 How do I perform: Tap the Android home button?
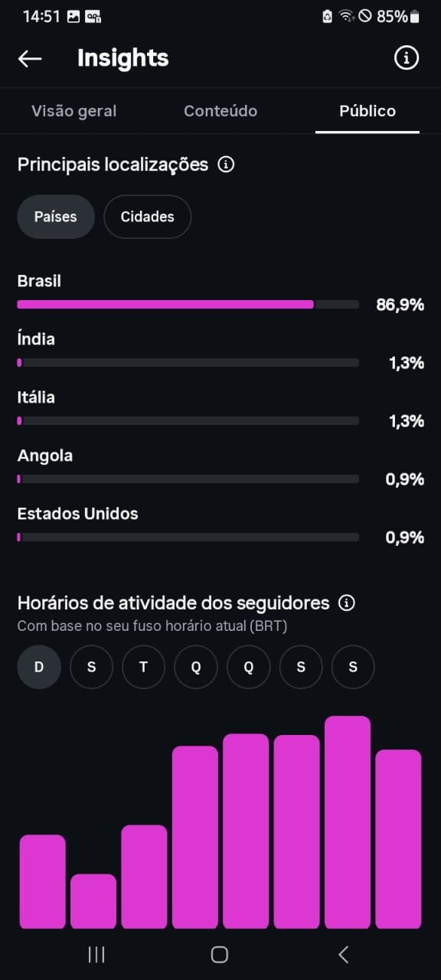pyautogui.click(x=220, y=954)
